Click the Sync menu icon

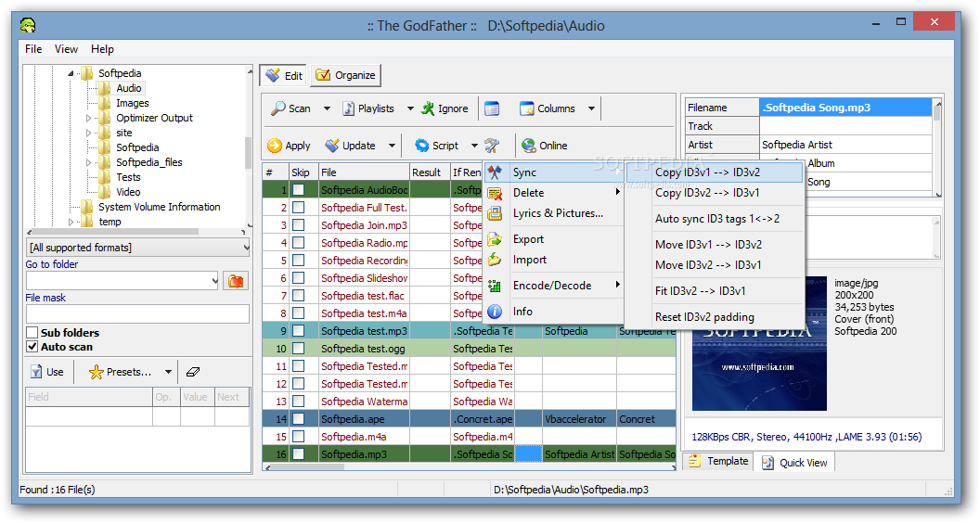495,172
